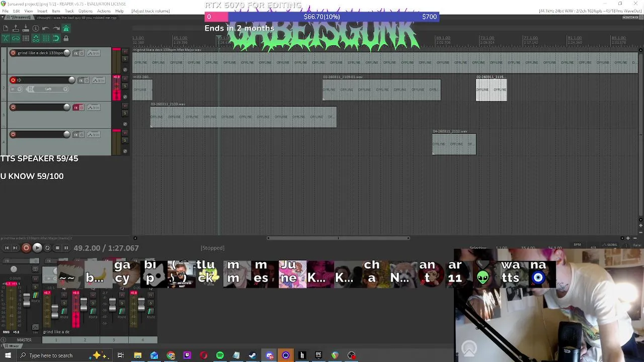Mute track 3 with M button
This screenshot has width=644, height=362.
pyautogui.click(x=125, y=106)
